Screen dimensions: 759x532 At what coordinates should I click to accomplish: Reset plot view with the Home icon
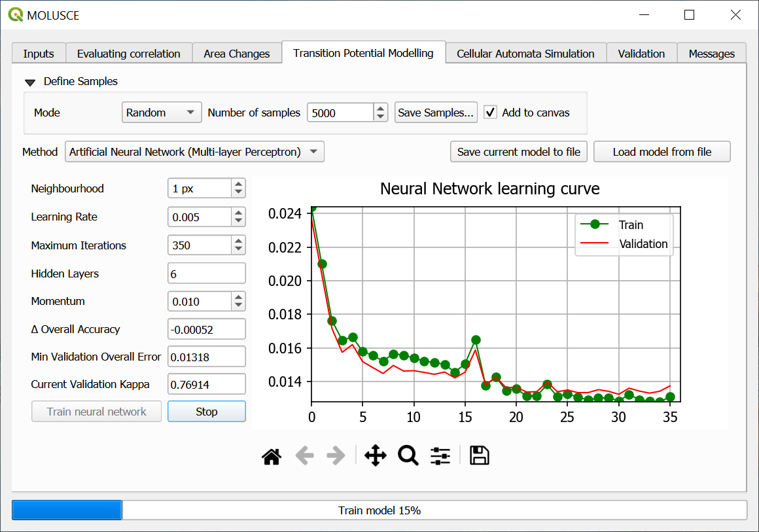272,456
